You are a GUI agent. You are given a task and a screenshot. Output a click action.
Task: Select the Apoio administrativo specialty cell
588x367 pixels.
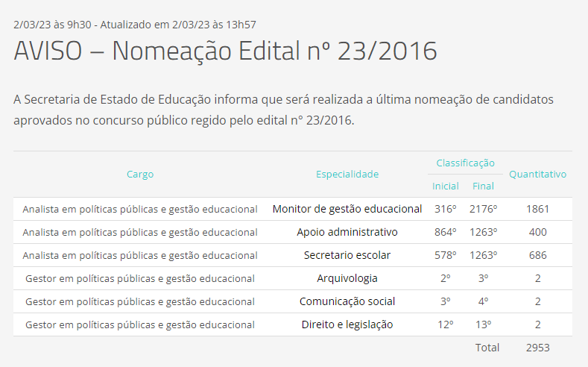(347, 232)
